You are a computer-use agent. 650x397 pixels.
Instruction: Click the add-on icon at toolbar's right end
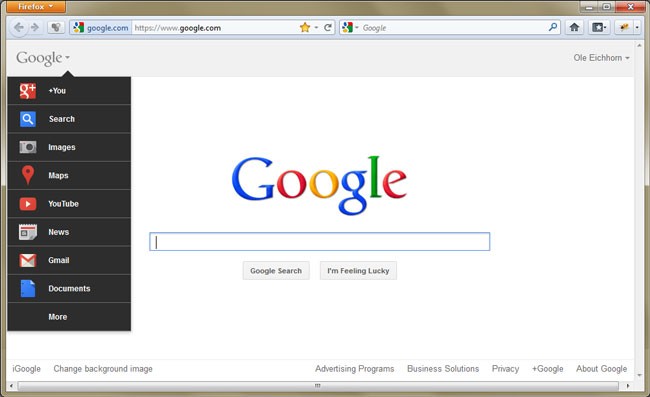point(623,28)
